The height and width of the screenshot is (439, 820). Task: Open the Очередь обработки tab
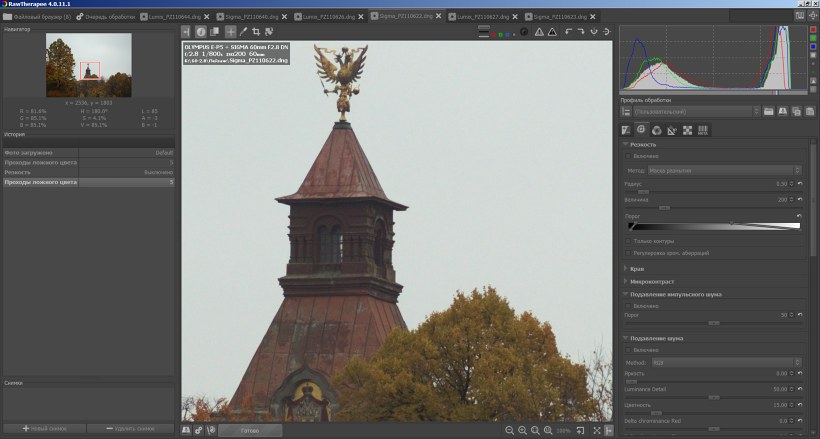click(107, 17)
